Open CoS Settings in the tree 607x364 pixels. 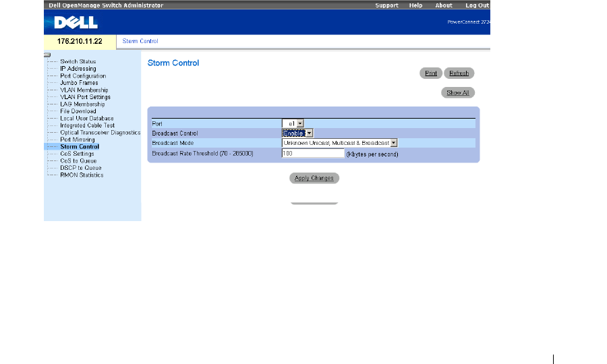(x=77, y=154)
